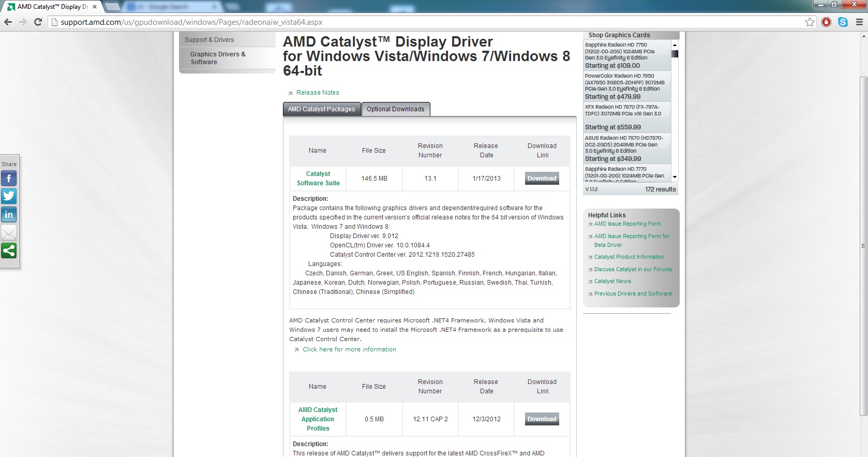Screen dimensions: 868x457
Task: Open Catalyst Product Information link
Action: 629,257
